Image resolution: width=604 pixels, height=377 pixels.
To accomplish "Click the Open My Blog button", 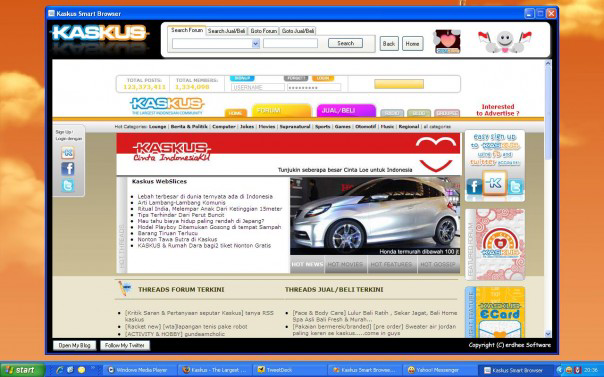I will click(x=74, y=345).
